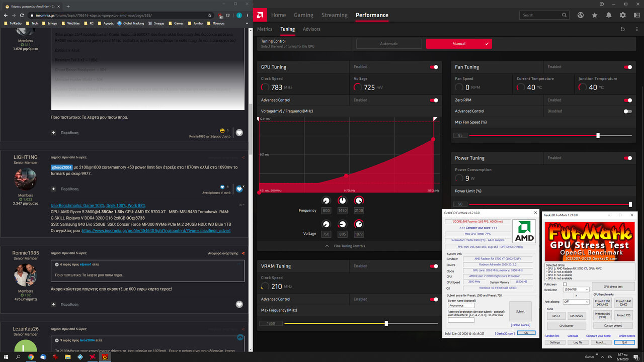Click the Power Limit slider handle
This screenshot has height=362, width=644.
pyautogui.click(x=630, y=204)
